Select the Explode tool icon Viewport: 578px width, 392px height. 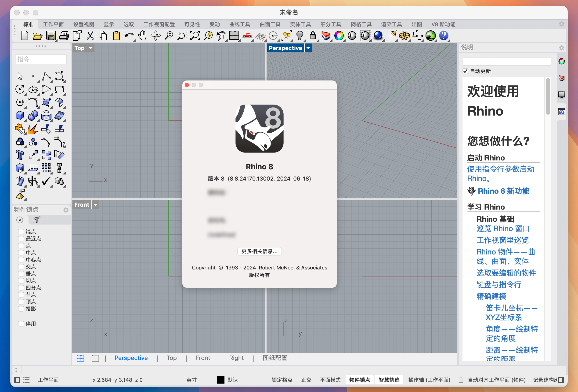pyautogui.click(x=33, y=129)
